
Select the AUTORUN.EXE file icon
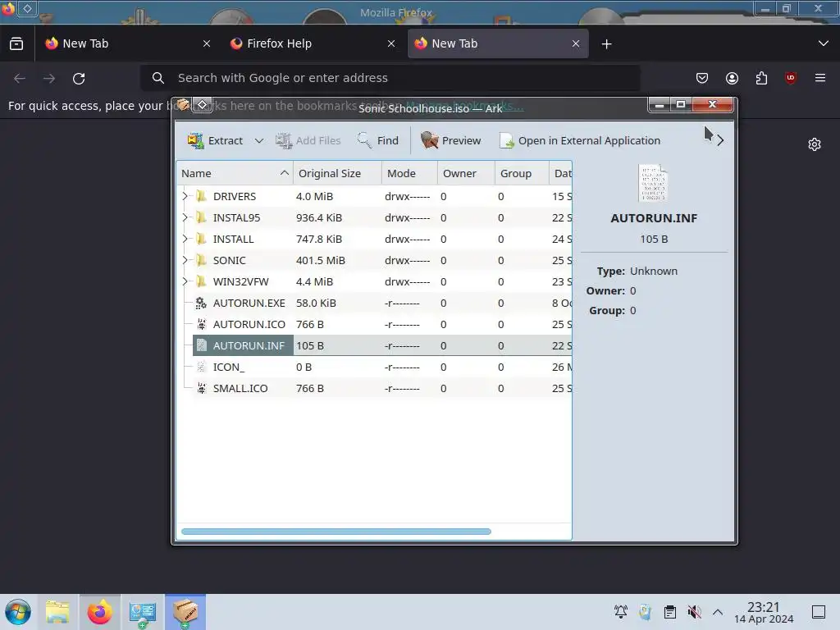201,304
